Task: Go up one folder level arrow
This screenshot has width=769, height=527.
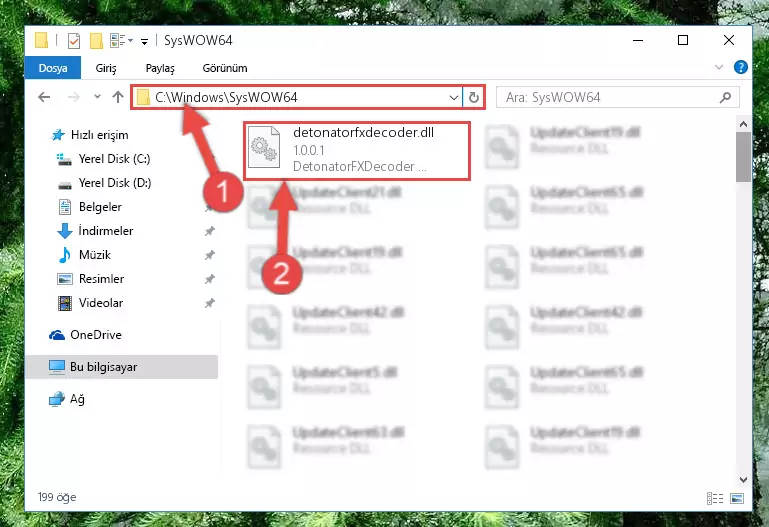Action: pyautogui.click(x=118, y=97)
